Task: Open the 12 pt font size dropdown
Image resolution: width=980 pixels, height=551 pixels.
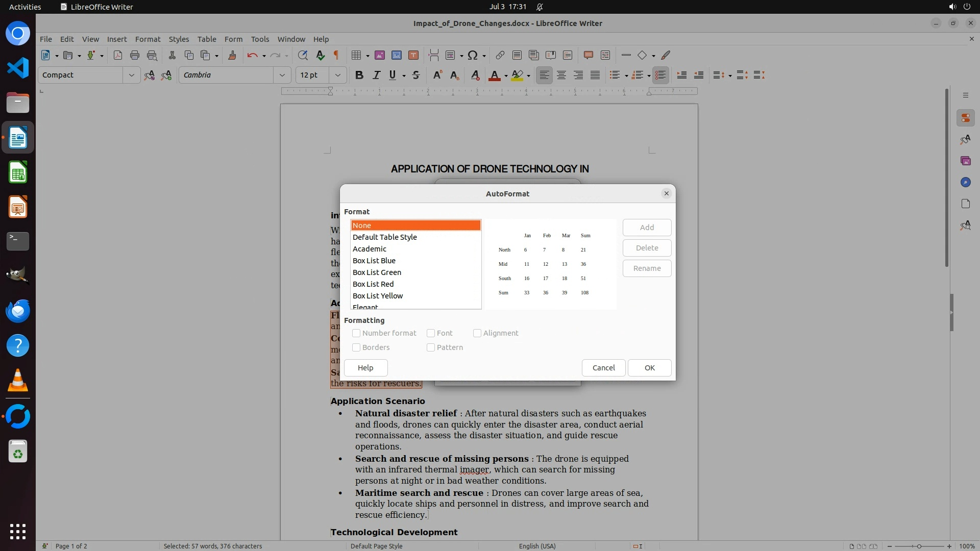Action: [x=337, y=75]
